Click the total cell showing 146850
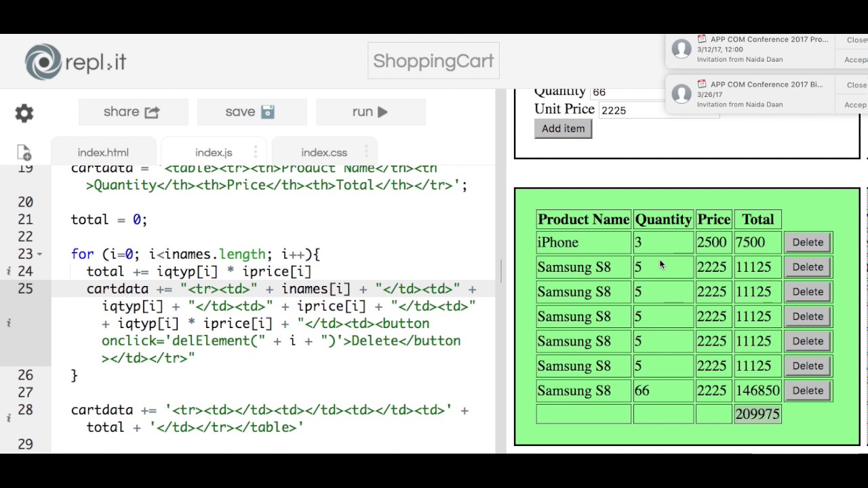The image size is (868, 488). 757,391
